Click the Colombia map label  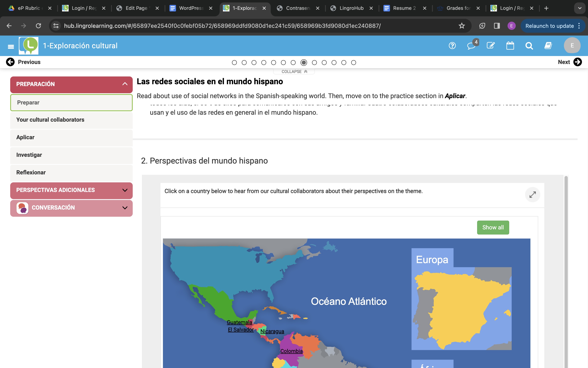click(292, 351)
